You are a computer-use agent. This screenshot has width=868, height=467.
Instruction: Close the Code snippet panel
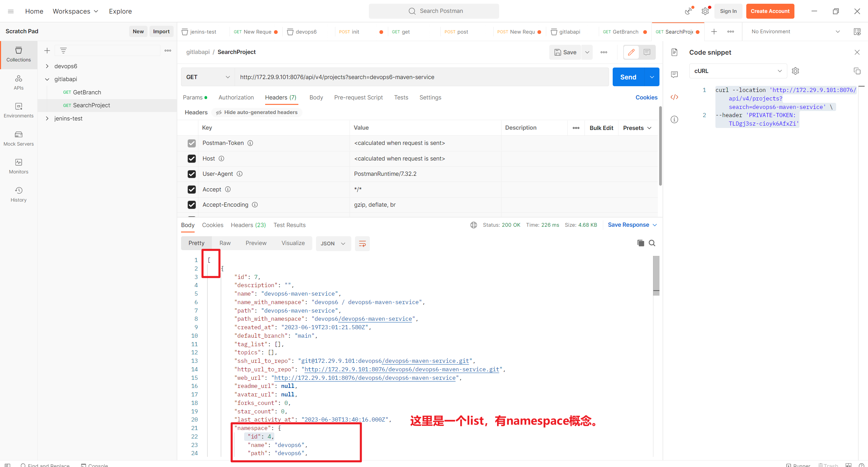point(857,52)
